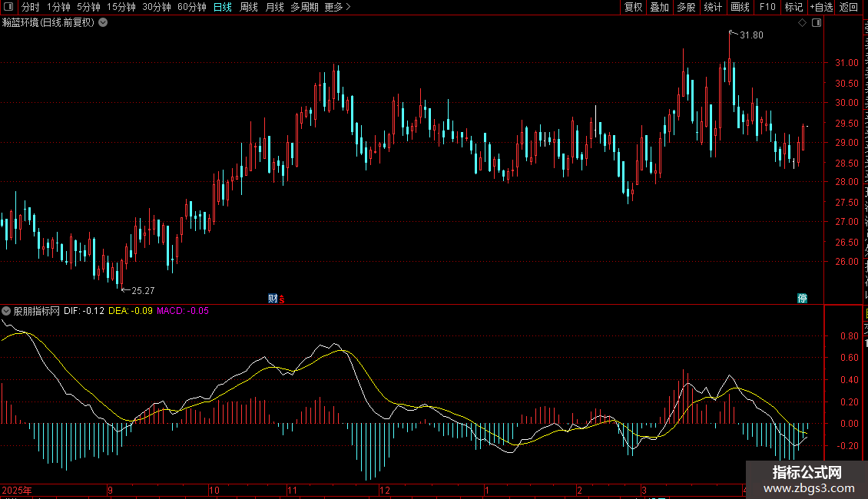Click the 停 suspension marker icon
The height and width of the screenshot is (499, 868).
802,299
